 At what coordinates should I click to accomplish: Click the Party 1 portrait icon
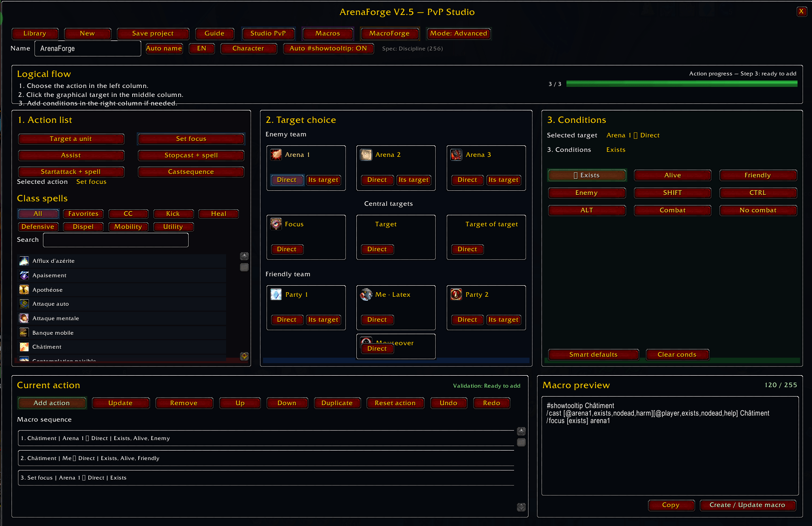(x=276, y=294)
